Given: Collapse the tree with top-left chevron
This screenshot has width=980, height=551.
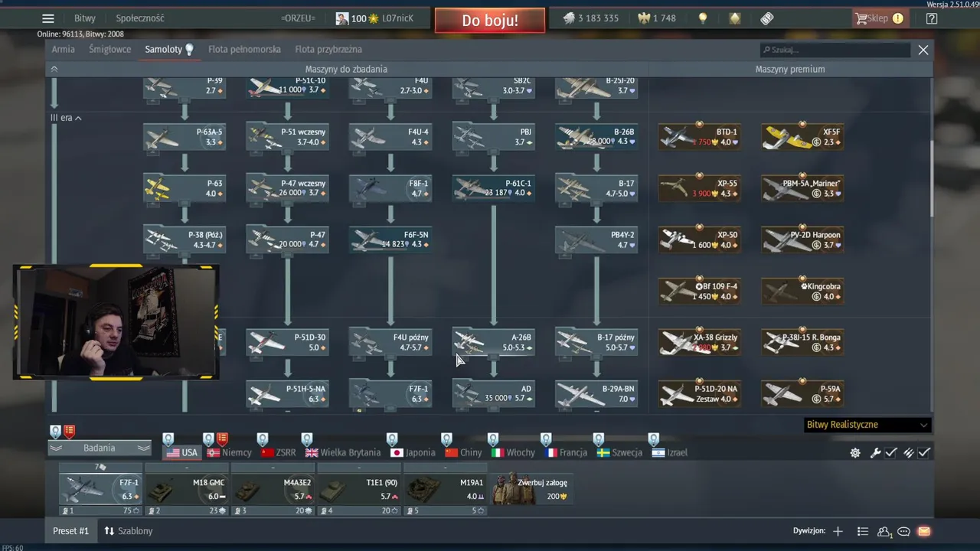Looking at the screenshot, I should [x=54, y=69].
